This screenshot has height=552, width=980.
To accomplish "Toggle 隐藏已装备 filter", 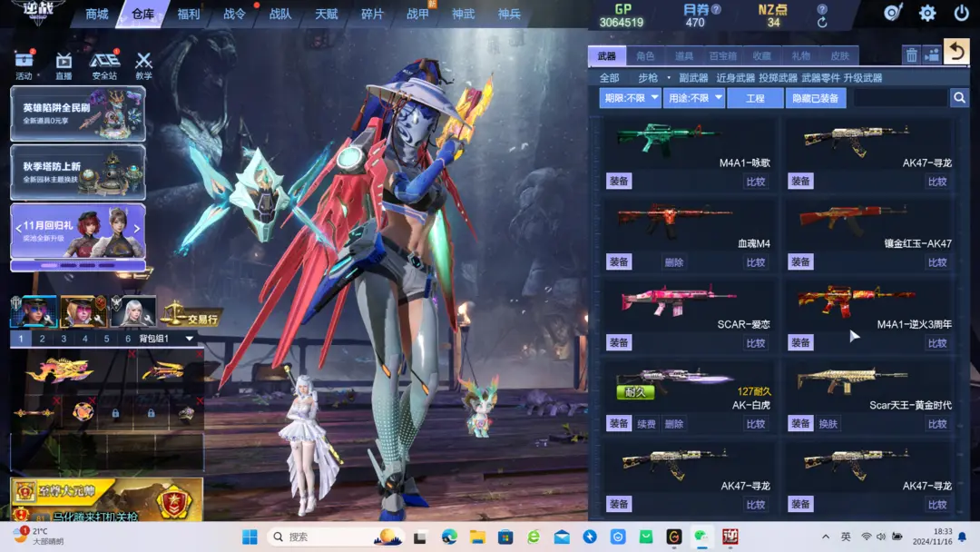I will tap(815, 98).
